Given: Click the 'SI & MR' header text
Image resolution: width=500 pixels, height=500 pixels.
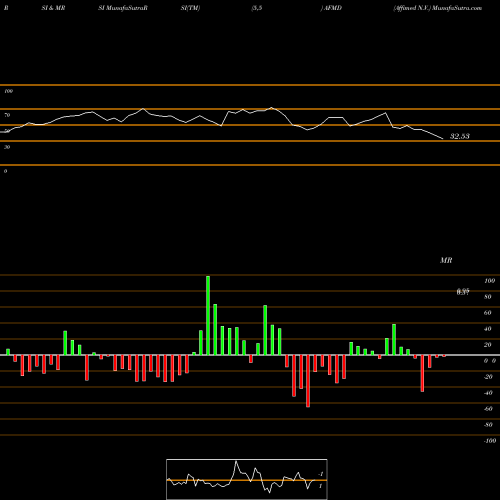Looking at the screenshot, I should coord(53,8).
